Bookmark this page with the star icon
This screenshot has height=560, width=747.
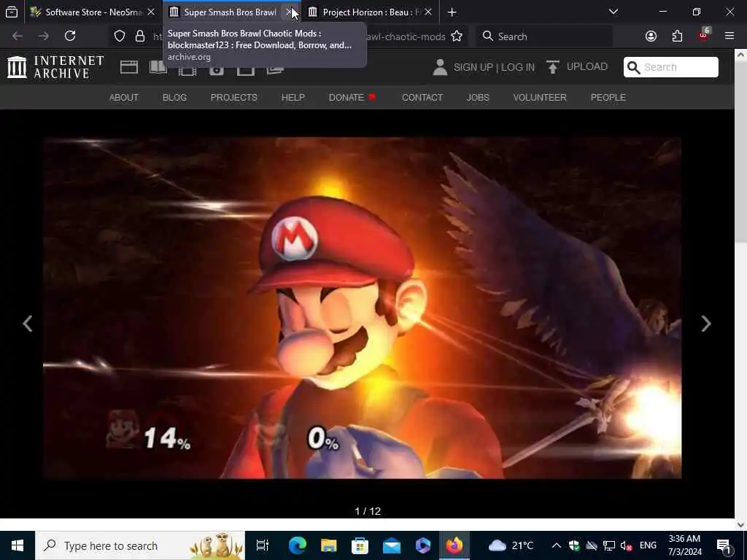(x=457, y=36)
